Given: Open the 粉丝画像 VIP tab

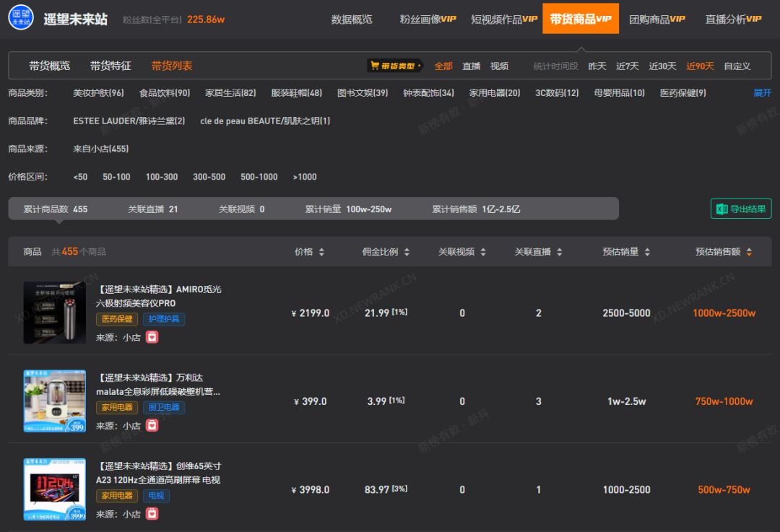Looking at the screenshot, I should [428, 19].
